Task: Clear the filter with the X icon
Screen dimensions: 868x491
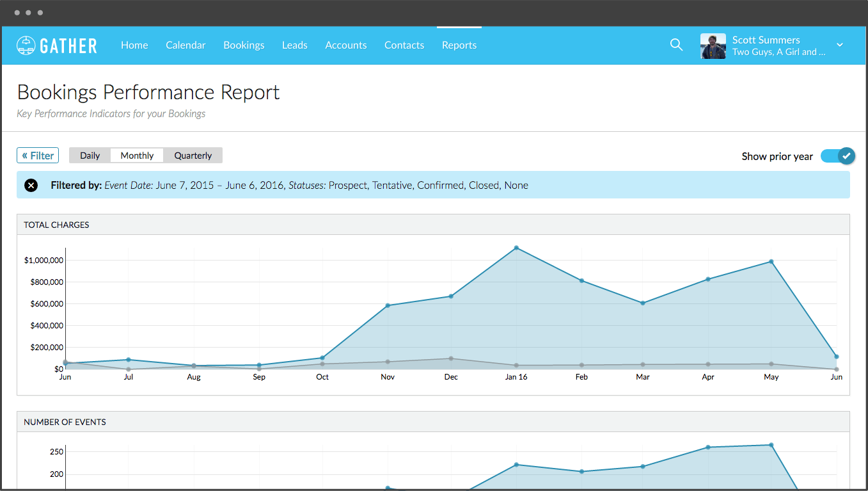Action: point(31,186)
